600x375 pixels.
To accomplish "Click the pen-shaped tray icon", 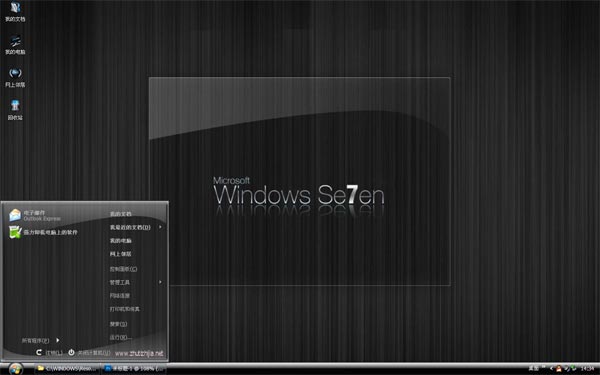I will (x=567, y=368).
